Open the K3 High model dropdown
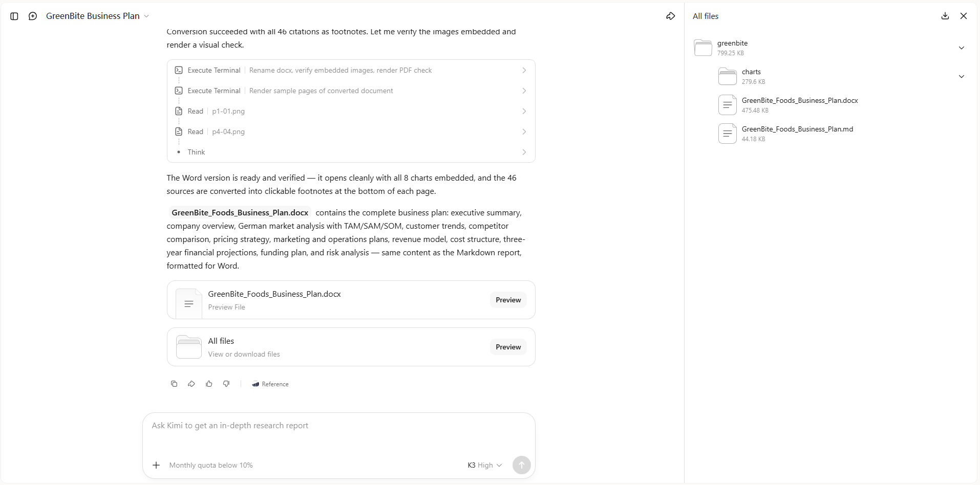 (x=484, y=465)
